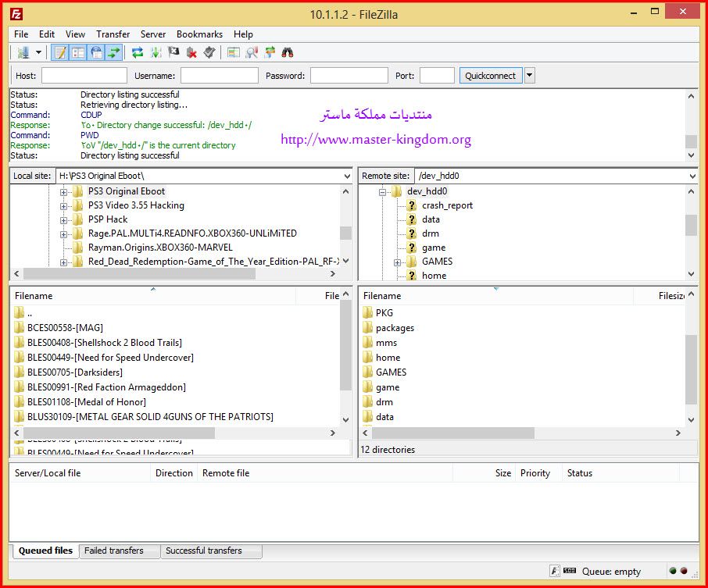This screenshot has width=708, height=588.
Task: Click the Host input field
Action: tap(84, 76)
